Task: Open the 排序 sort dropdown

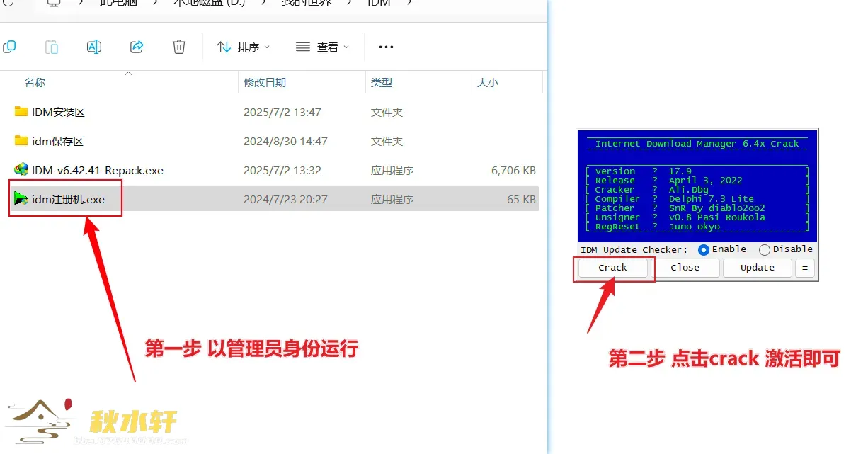Action: [x=244, y=47]
